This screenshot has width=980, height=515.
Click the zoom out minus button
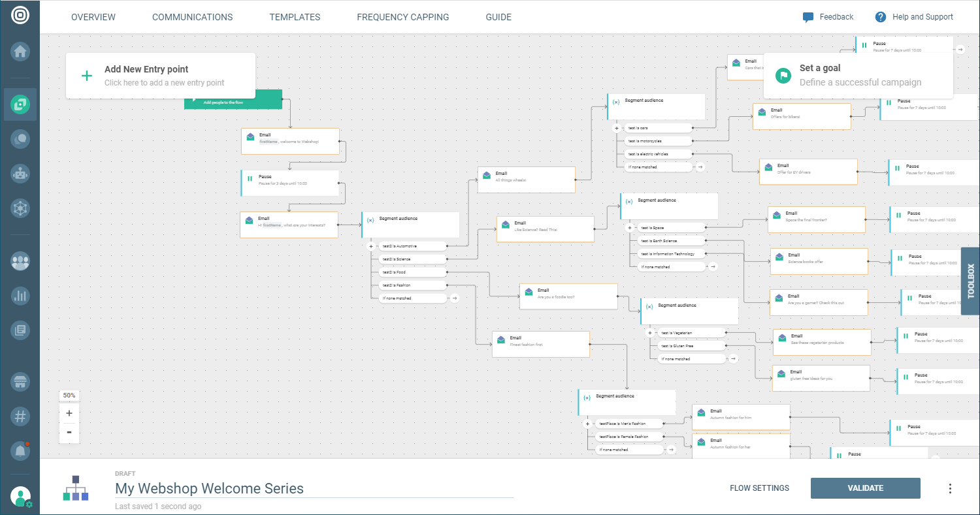(69, 432)
